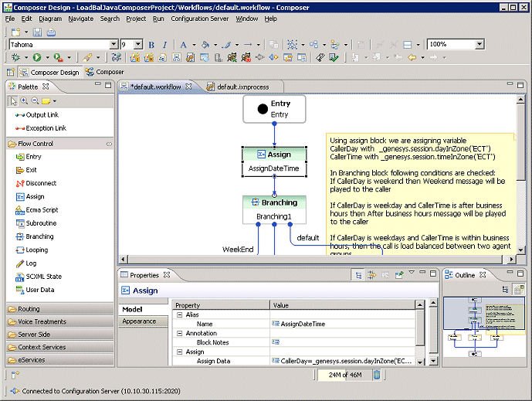Click the Select All shapes icon
This screenshot has height=401, width=532.
pyautogui.click(x=292, y=45)
